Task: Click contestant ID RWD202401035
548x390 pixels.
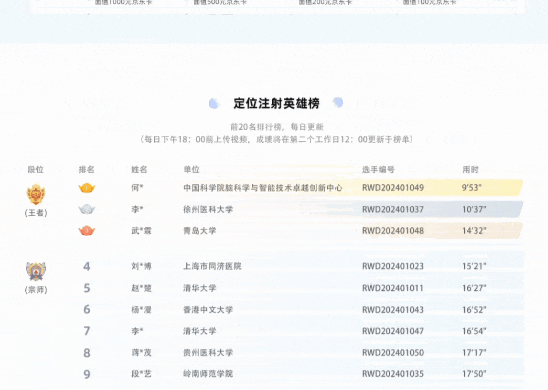Action: pos(393,374)
